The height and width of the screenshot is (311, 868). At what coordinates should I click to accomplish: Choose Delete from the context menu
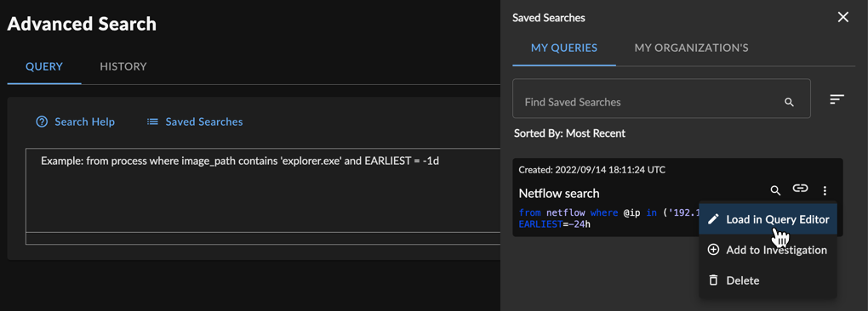click(768, 280)
